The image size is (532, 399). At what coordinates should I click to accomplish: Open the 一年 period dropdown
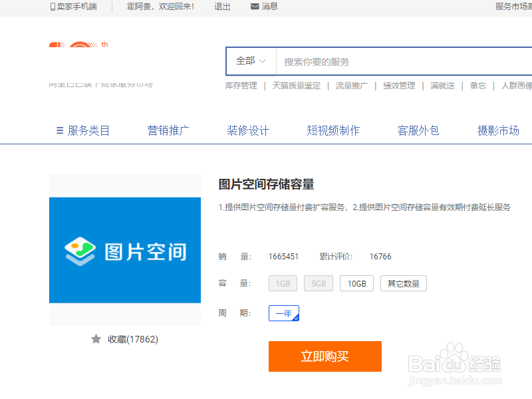[x=283, y=313]
